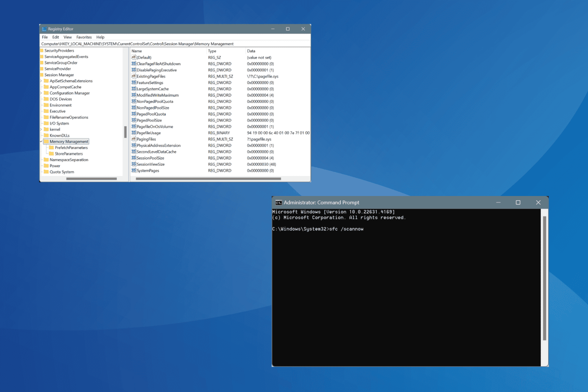
Task: Expand the ApiSetSchemaExtensions key
Action: pos(41,81)
